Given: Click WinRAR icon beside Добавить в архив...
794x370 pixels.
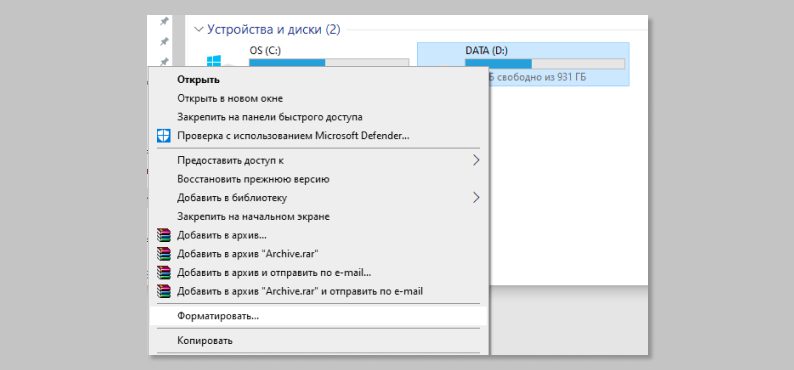Looking at the screenshot, I should pyautogui.click(x=164, y=235).
